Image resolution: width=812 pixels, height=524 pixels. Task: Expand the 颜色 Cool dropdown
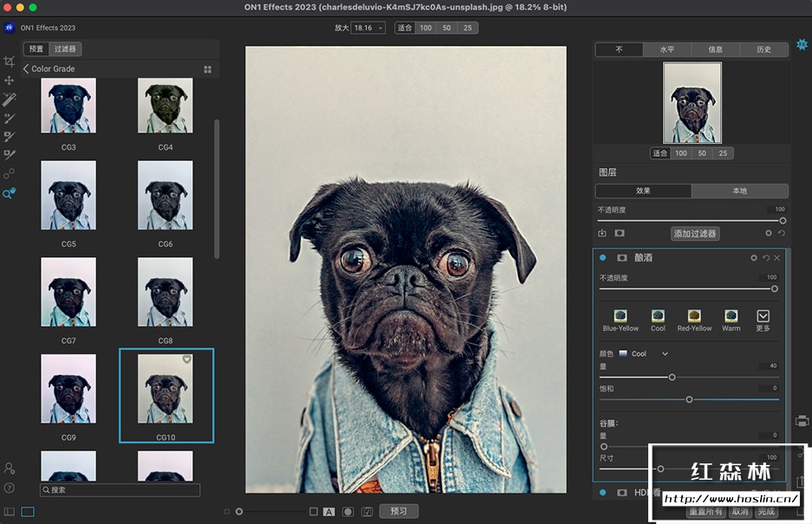tap(665, 353)
